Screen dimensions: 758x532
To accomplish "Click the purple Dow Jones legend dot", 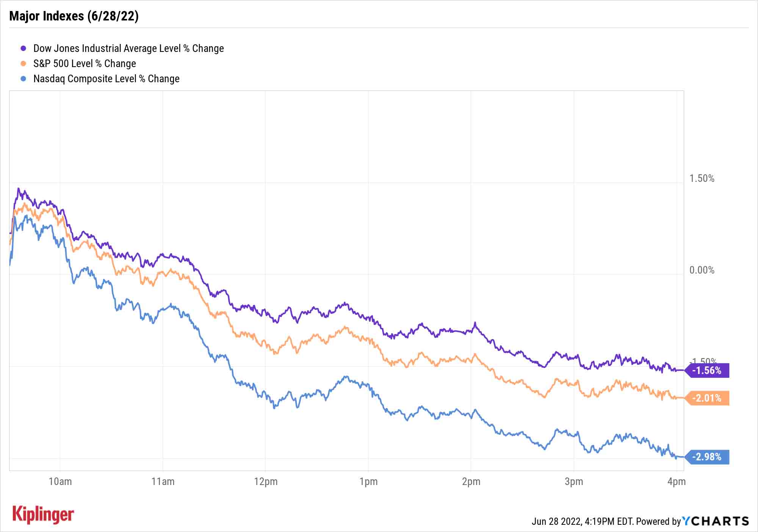I will tap(23, 49).
